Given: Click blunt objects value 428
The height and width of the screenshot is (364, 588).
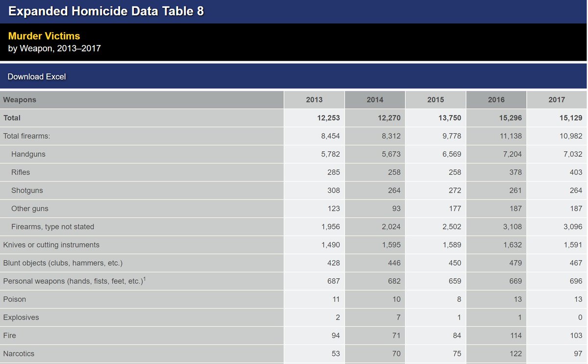Looking at the screenshot, I should coord(334,263).
